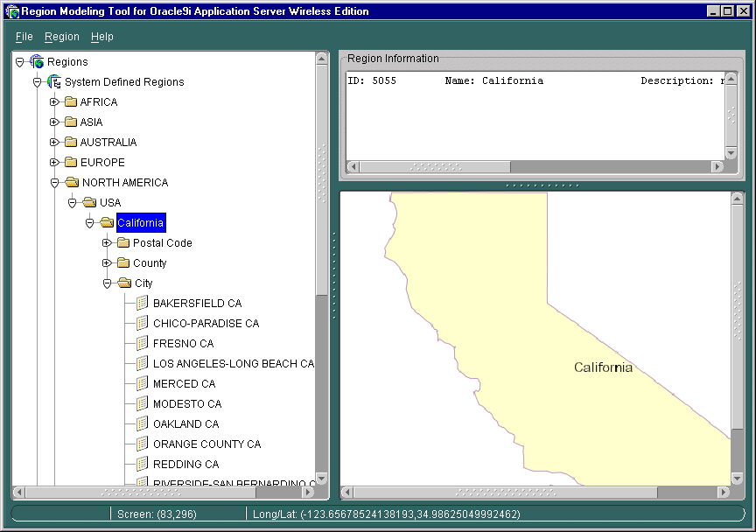
Task: Click the NORTH AMERICA open folder icon
Action: (x=72, y=182)
